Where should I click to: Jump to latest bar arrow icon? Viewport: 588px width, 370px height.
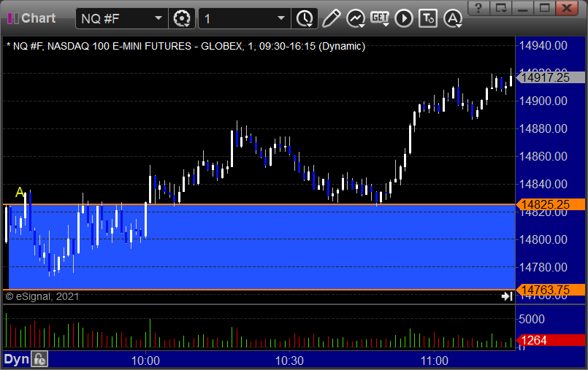pyautogui.click(x=507, y=296)
